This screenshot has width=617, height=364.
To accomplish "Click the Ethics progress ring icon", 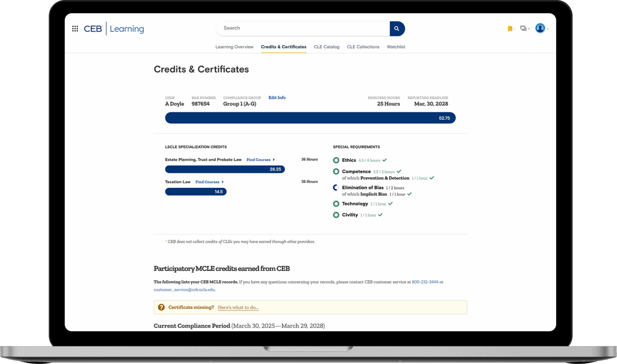I will click(x=336, y=160).
